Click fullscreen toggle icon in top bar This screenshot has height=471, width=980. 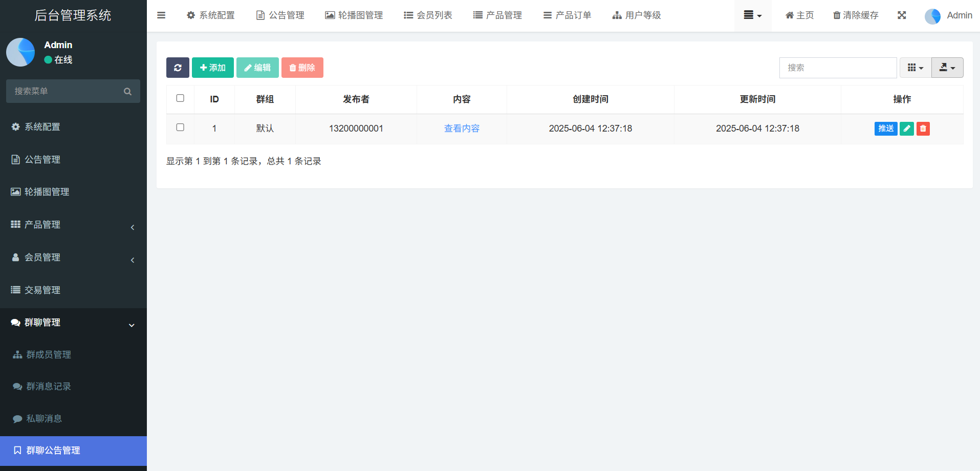pos(902,15)
